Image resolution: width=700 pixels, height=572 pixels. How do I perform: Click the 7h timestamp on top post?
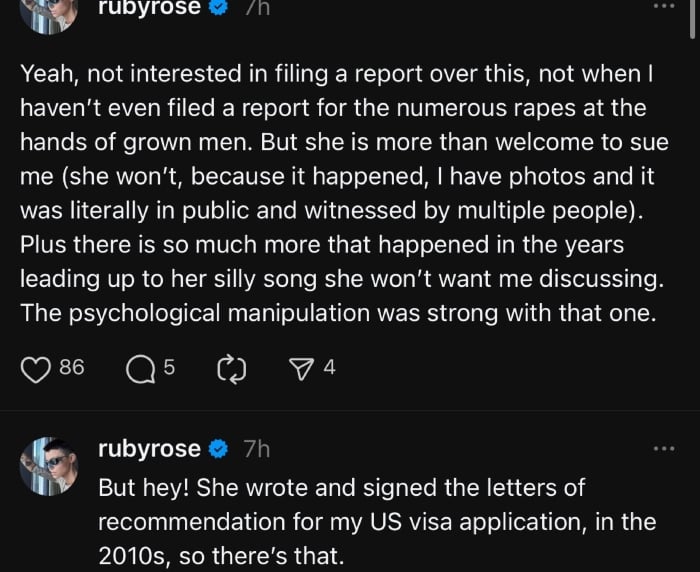(257, 8)
